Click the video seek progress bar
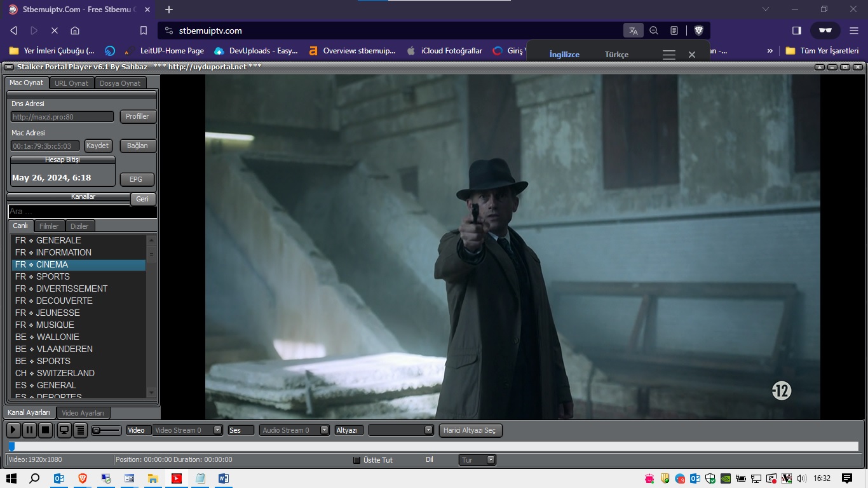 tap(433, 446)
